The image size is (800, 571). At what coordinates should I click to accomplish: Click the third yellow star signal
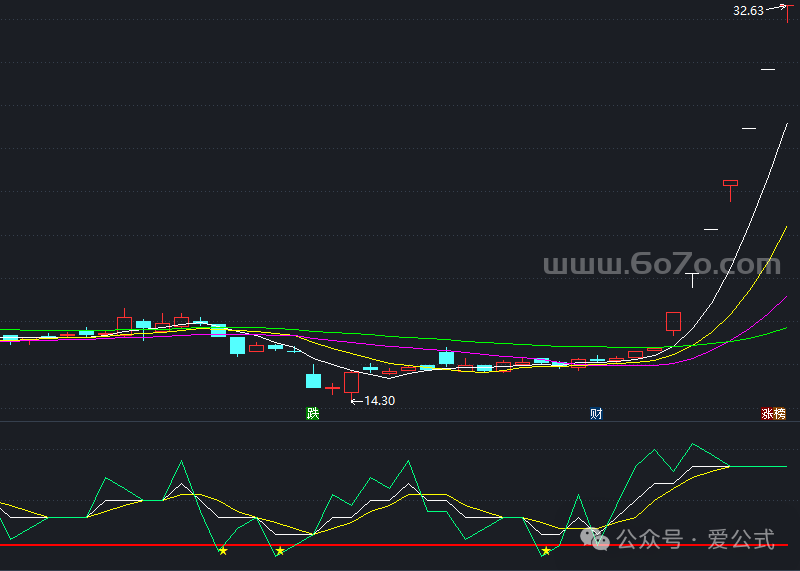546,550
